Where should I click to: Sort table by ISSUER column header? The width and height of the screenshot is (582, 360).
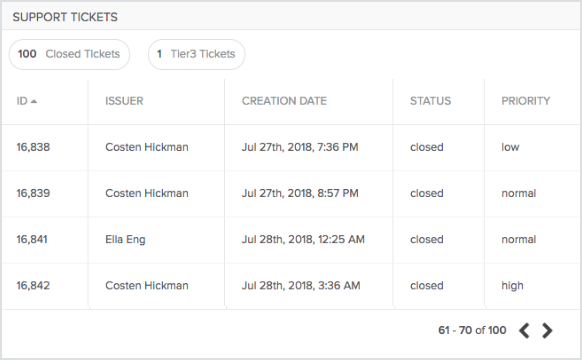coord(124,101)
